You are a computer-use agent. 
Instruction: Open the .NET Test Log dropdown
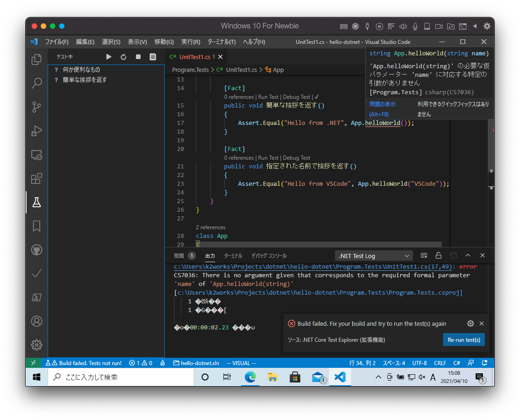coord(374,256)
